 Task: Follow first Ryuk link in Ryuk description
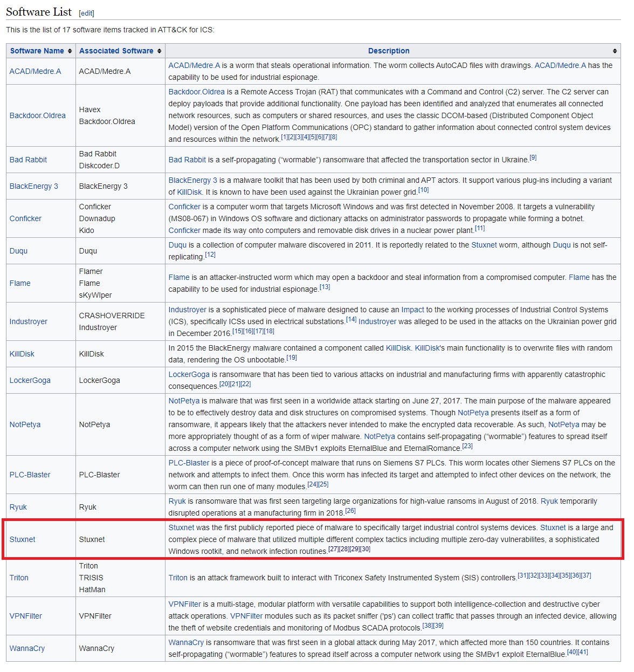177,501
